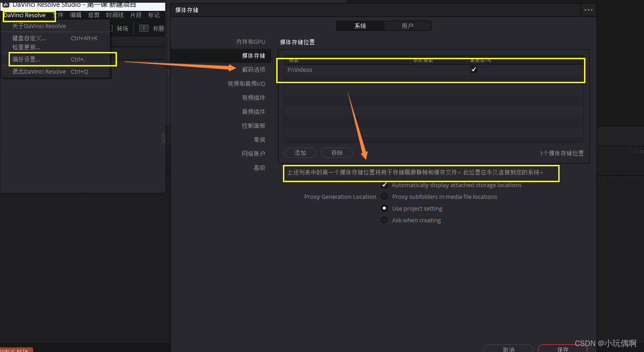The height and width of the screenshot is (352, 644).
Task: Open 偏好设置... from the menu
Action: coord(56,59)
